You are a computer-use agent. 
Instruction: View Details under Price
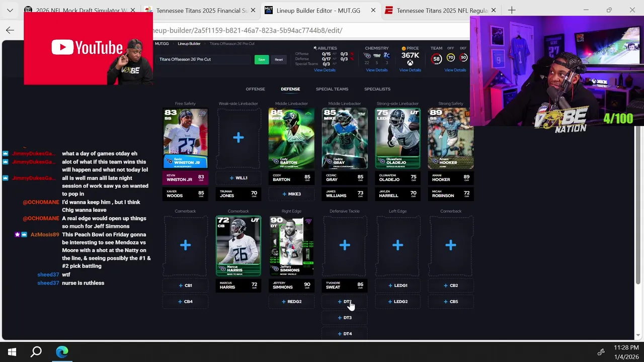tap(410, 70)
